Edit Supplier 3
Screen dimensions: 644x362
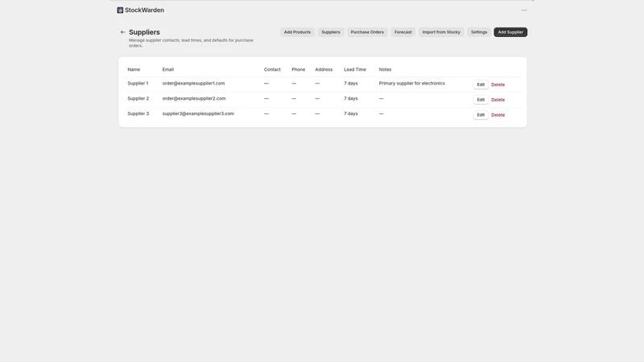(x=481, y=115)
